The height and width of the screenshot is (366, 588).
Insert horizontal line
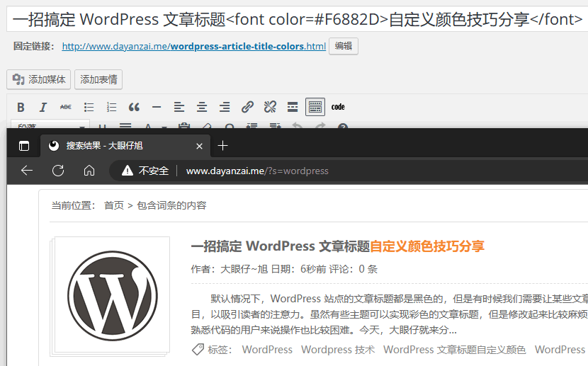(x=157, y=107)
